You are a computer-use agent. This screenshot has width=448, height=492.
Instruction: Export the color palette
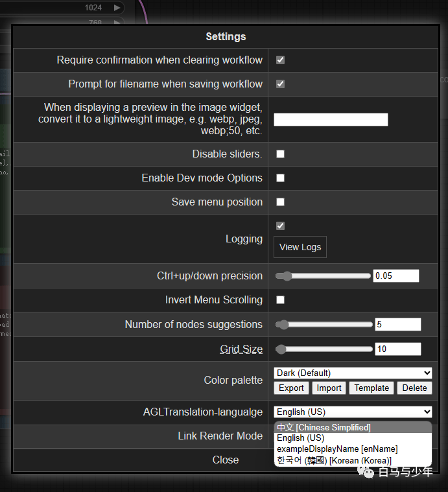291,388
